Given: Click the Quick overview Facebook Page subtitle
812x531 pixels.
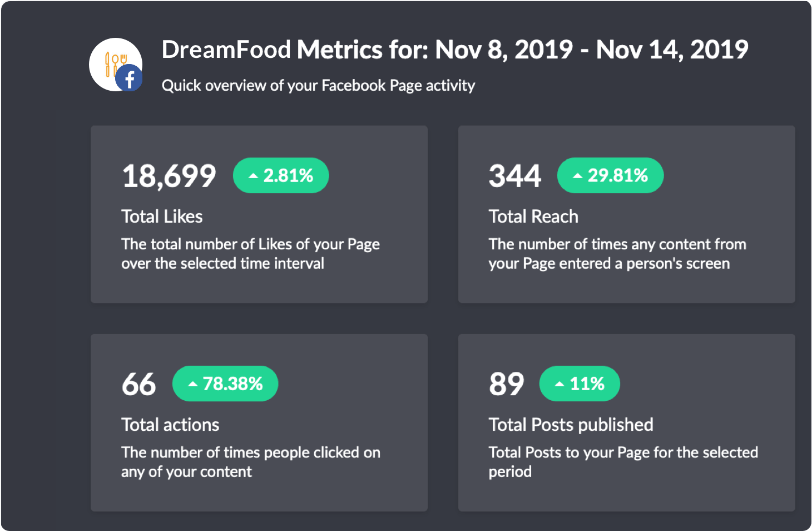Looking at the screenshot, I should point(318,86).
